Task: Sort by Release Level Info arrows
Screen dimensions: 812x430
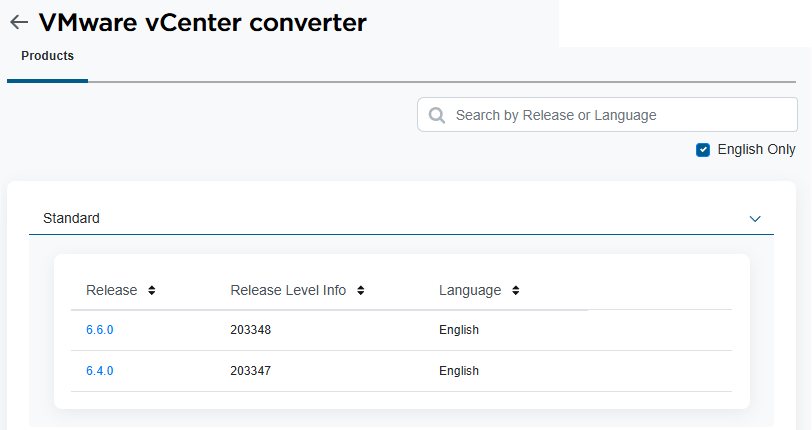Action: coord(361,290)
